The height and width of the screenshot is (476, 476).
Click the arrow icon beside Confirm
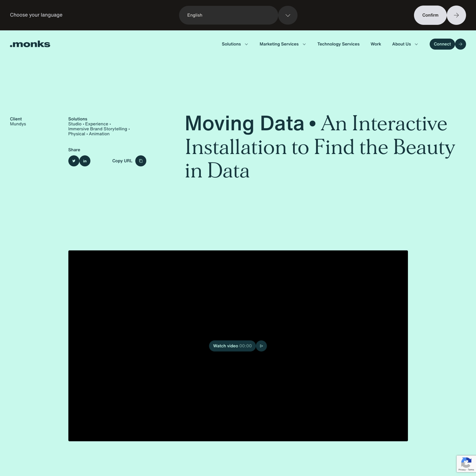point(456,15)
